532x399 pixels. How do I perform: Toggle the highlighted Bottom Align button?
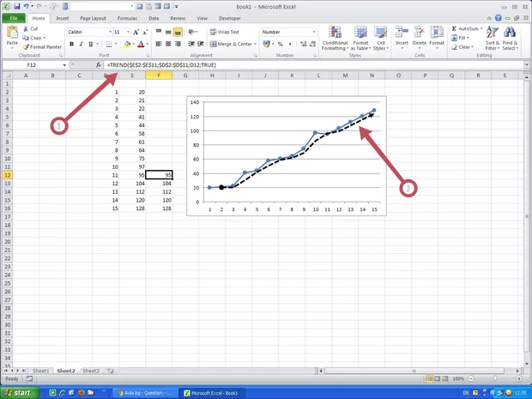click(x=178, y=32)
